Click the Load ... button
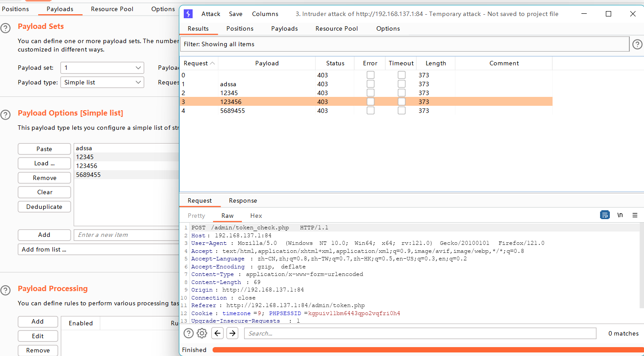The image size is (644, 356). 44,163
